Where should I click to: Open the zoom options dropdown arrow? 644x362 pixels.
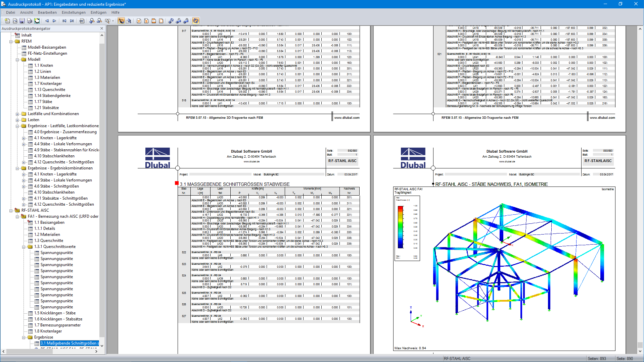click(113, 21)
